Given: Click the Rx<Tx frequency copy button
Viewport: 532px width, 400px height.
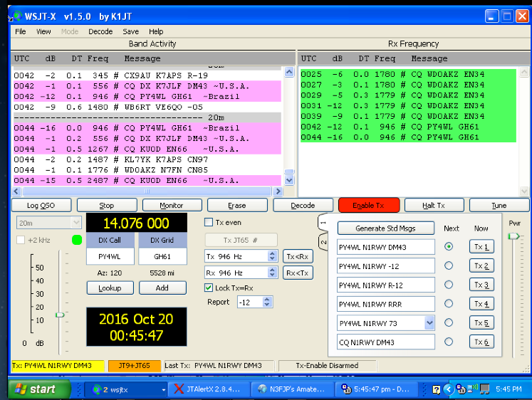Looking at the screenshot, I should [297, 273].
